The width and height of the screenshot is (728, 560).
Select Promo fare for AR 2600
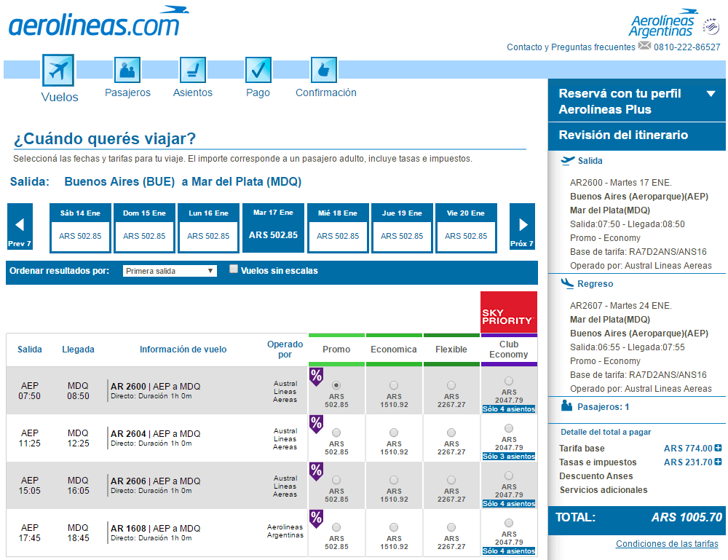pyautogui.click(x=336, y=385)
